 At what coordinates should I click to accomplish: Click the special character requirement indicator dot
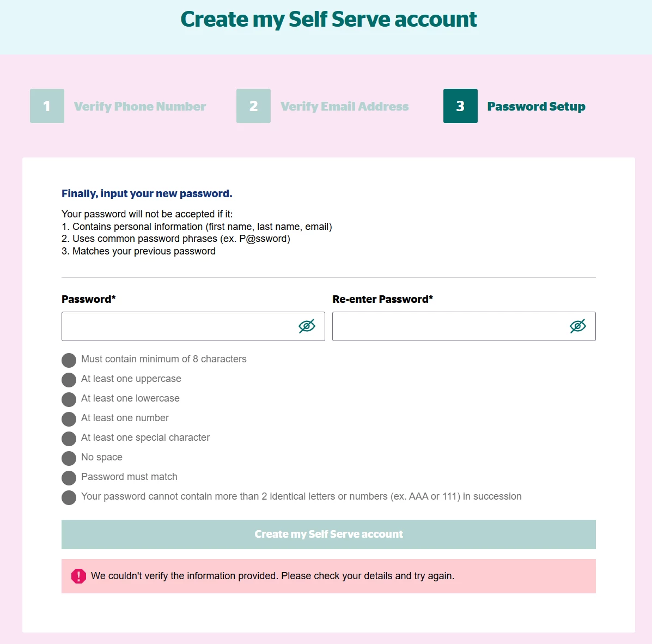[69, 439]
